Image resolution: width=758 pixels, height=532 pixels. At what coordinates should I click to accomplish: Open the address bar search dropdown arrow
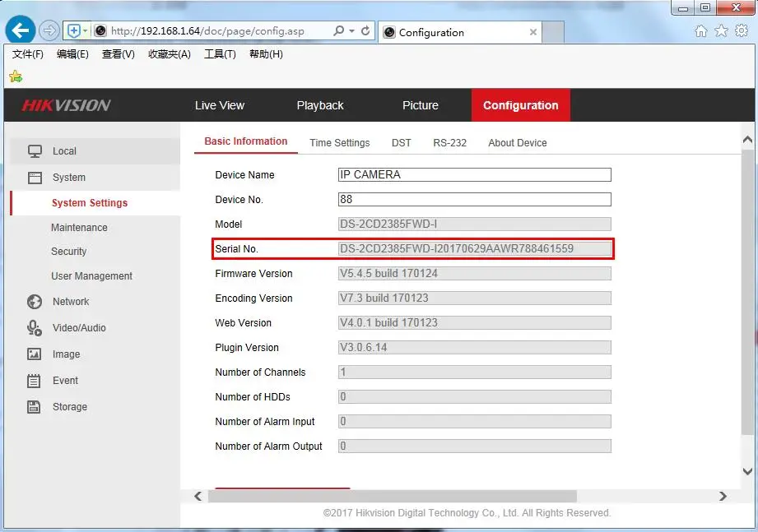352,31
